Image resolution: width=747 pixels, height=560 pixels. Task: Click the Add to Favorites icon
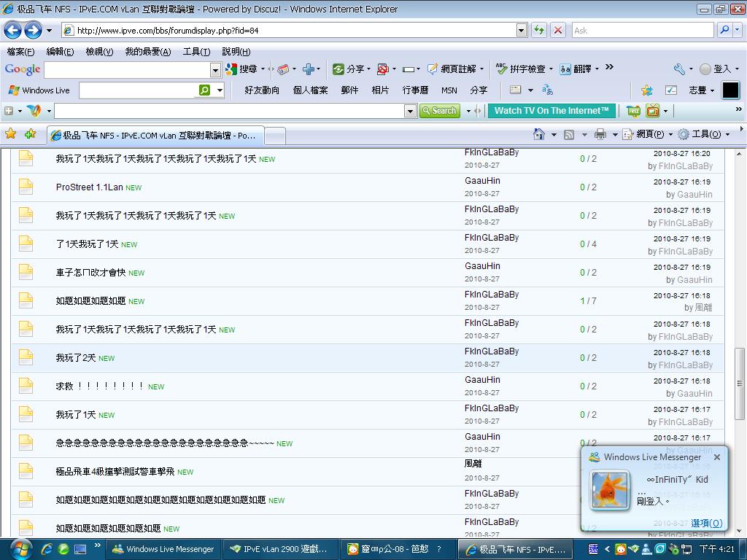(x=30, y=134)
